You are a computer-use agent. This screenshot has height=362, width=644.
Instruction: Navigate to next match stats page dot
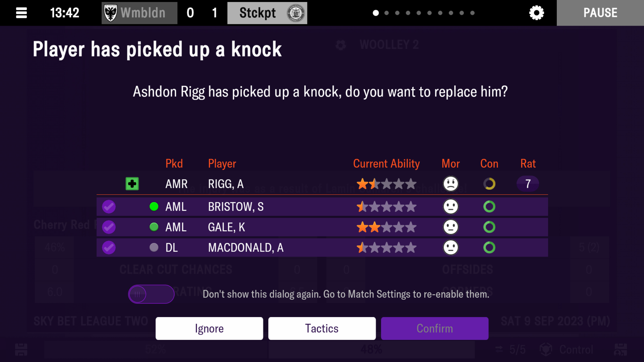tap(386, 13)
